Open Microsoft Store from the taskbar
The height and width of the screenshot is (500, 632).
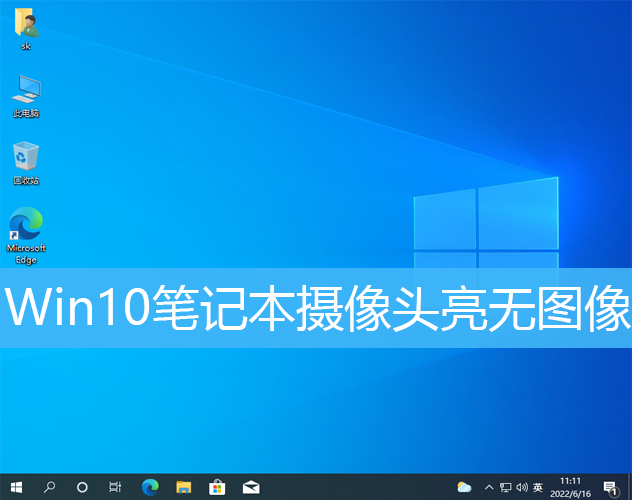217,487
